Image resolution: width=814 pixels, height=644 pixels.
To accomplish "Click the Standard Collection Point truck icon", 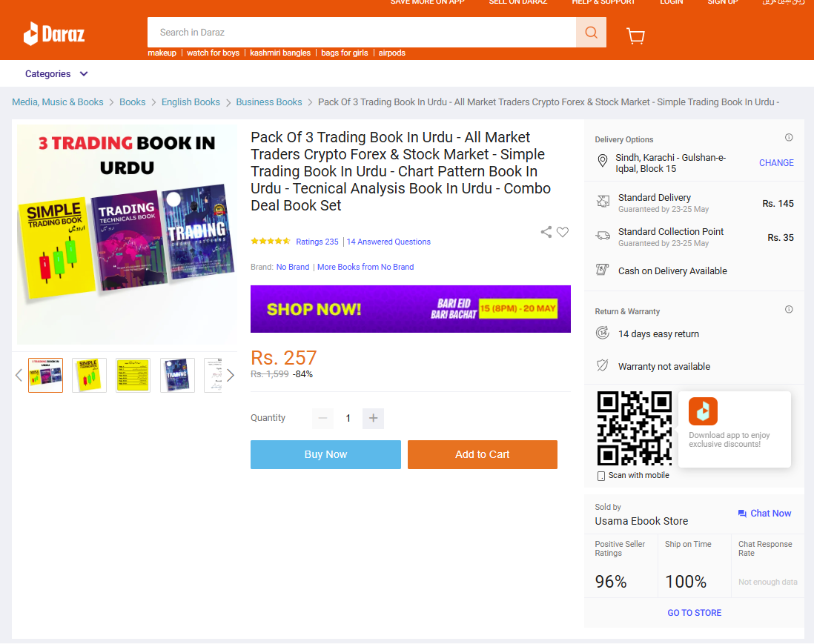I will pyautogui.click(x=603, y=236).
